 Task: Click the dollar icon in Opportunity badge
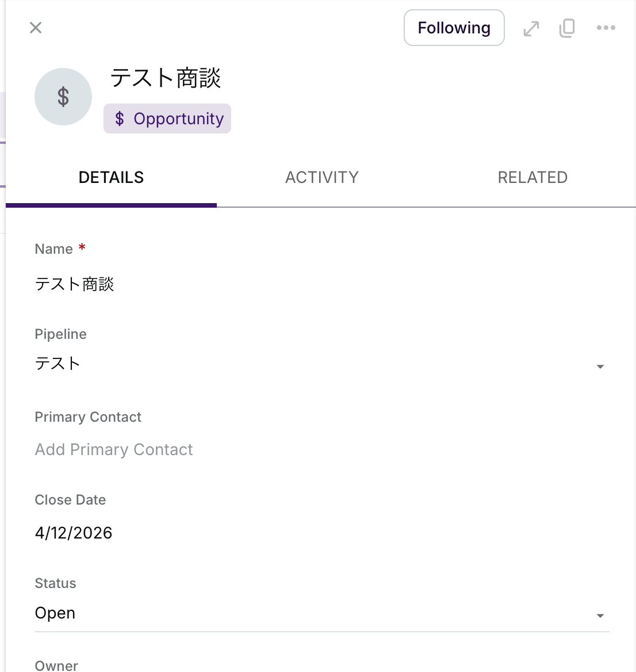pos(120,119)
